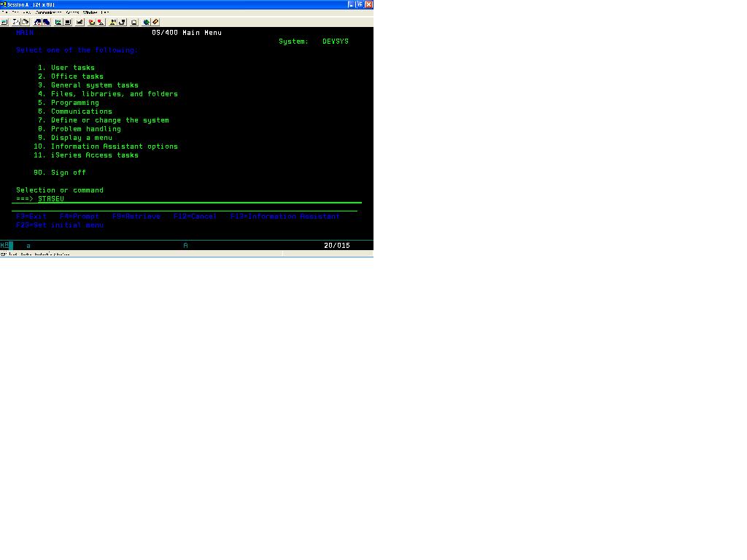This screenshot has width=747, height=560.
Task: Open the Actions menu
Action: [x=73, y=12]
